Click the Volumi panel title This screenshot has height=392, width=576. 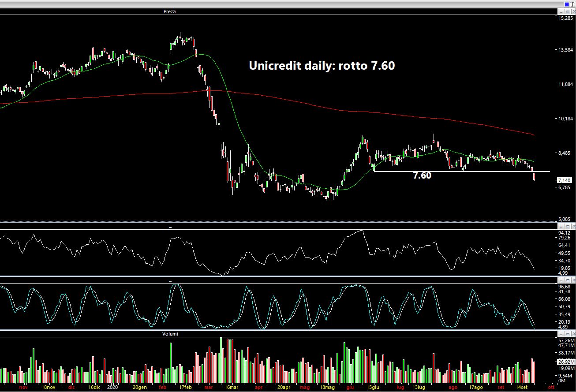point(170,334)
